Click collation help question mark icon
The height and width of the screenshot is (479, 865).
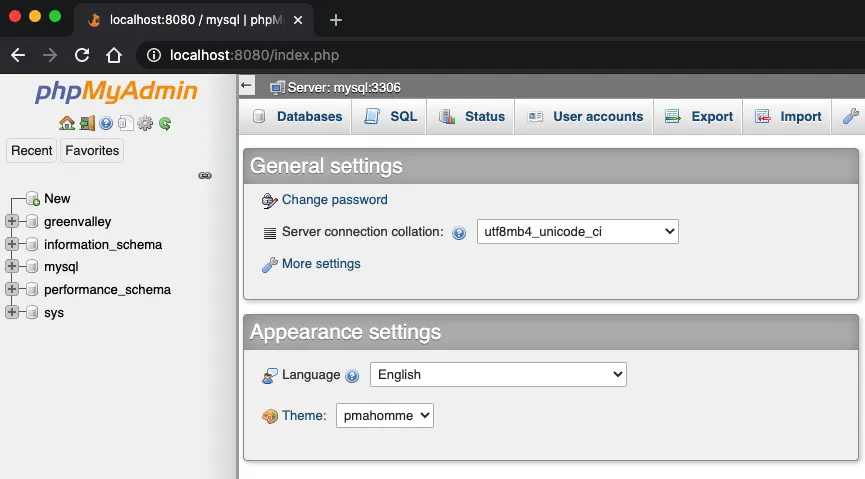[x=459, y=233]
